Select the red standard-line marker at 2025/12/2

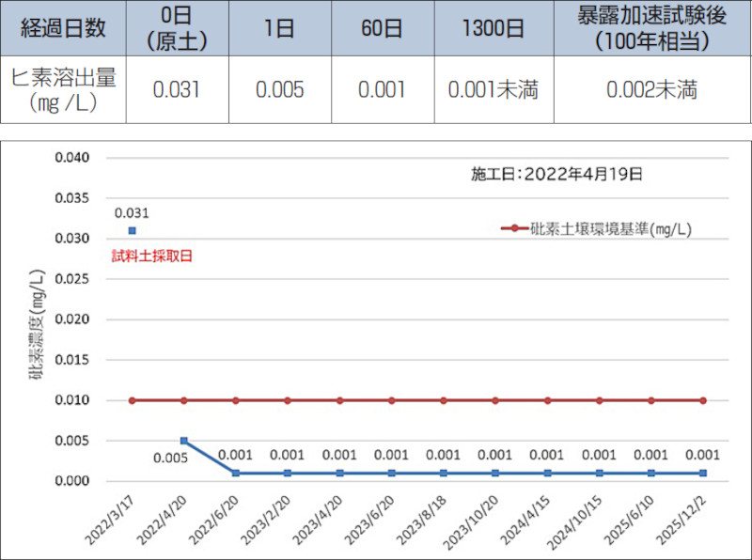(x=703, y=400)
